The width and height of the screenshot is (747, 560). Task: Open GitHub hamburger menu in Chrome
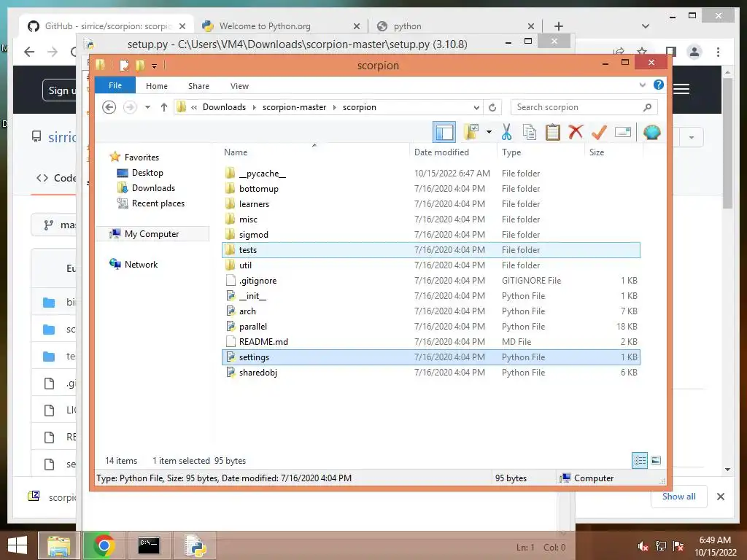coord(681,89)
